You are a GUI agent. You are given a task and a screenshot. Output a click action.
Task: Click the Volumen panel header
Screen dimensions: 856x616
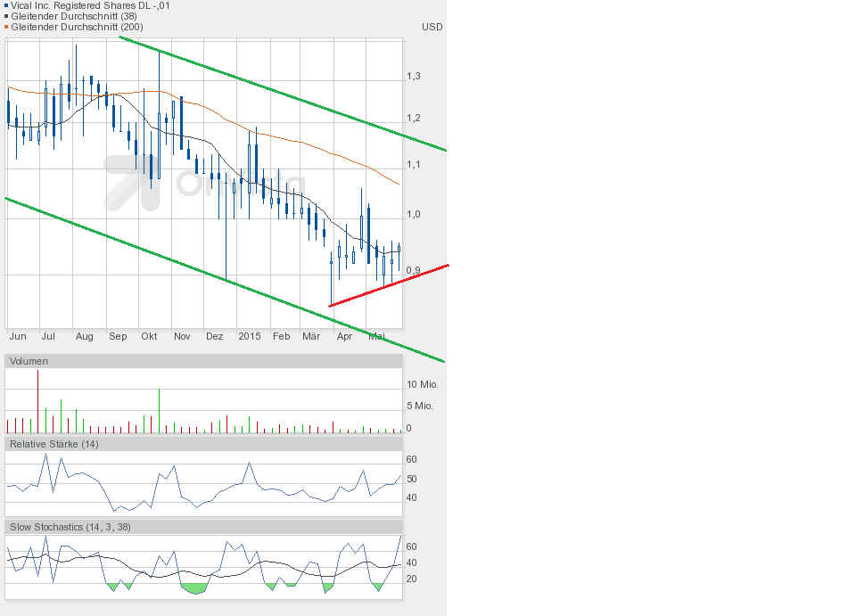29,361
